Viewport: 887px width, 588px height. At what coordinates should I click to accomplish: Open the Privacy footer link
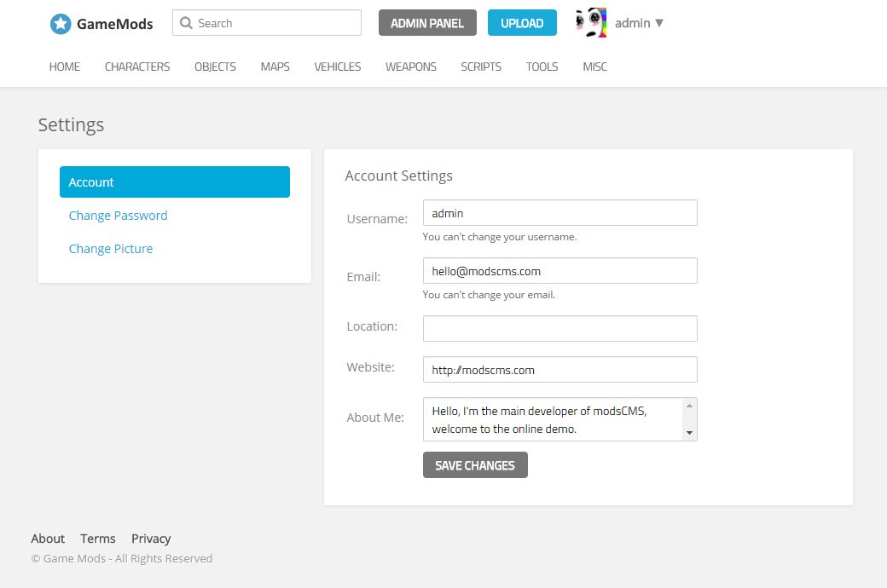[x=151, y=539]
